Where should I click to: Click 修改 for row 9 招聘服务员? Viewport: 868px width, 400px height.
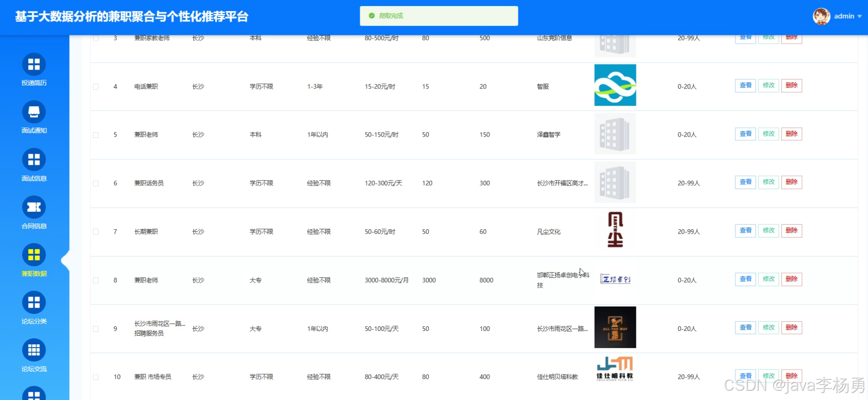[x=768, y=328]
